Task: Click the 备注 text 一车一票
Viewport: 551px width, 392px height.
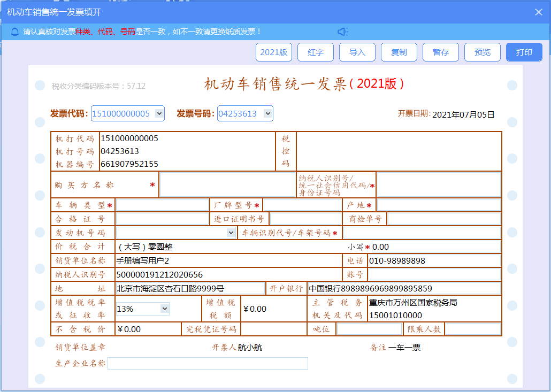Action: [404, 348]
